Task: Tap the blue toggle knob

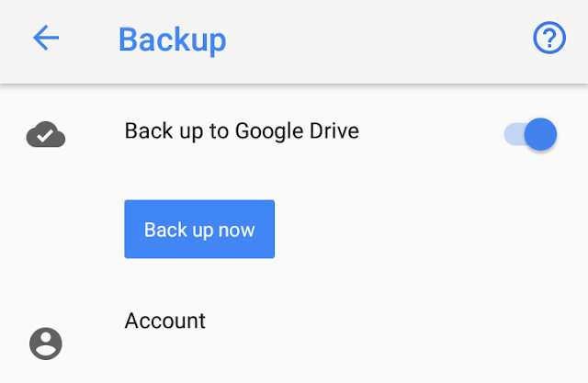Action: (x=540, y=134)
